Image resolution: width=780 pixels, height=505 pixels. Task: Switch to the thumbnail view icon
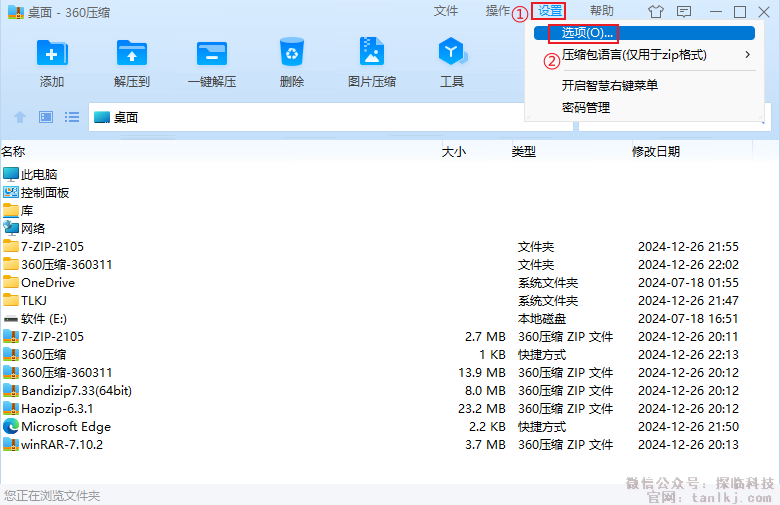(x=46, y=117)
